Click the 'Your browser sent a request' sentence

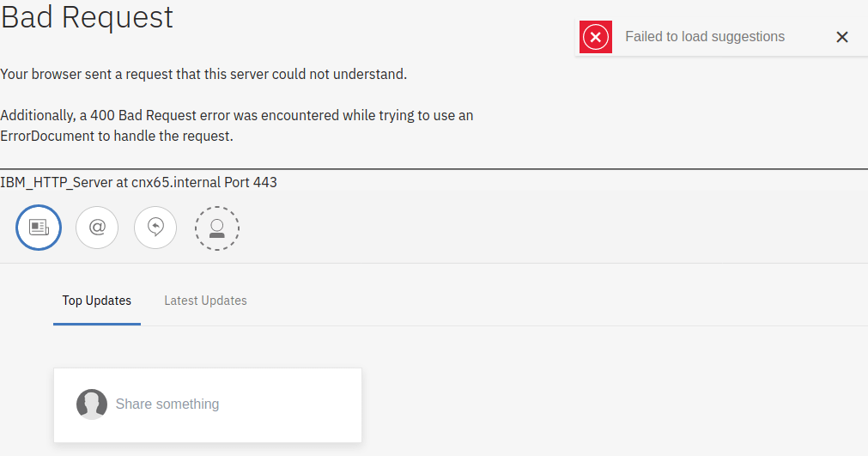(x=203, y=74)
